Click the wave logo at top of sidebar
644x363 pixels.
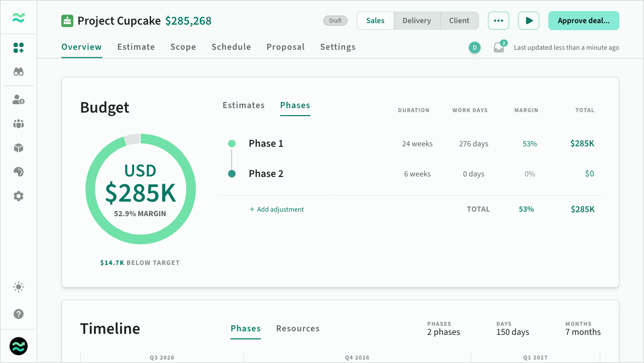pyautogui.click(x=19, y=18)
